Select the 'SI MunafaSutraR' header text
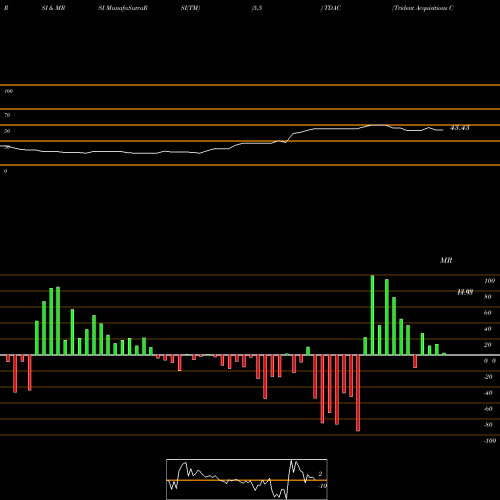Screen dimensions: 500x500 (123, 8)
